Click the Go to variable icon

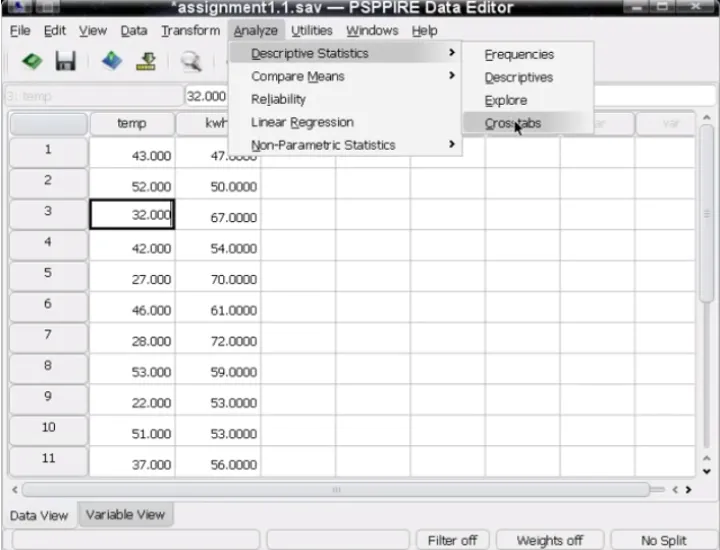pos(111,62)
